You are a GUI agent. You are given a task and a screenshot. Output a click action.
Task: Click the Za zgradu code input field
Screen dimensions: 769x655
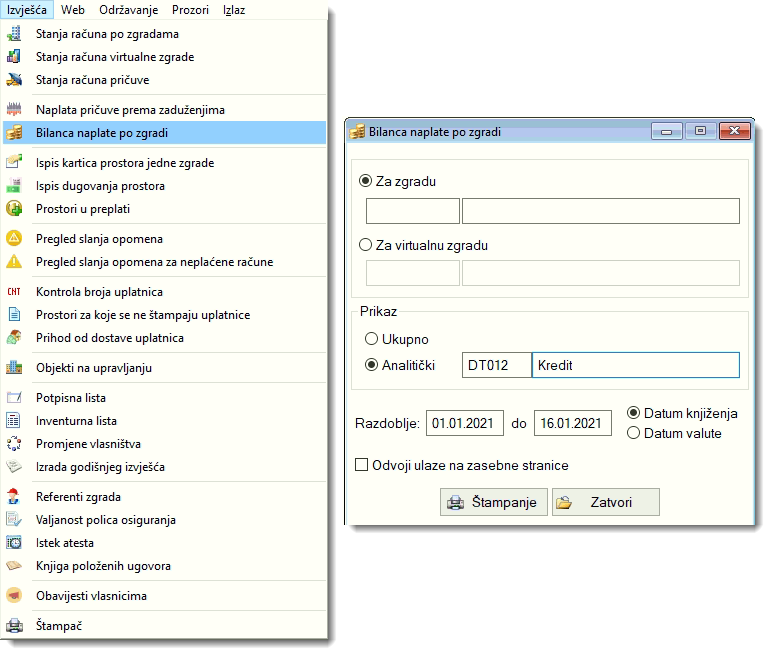pyautogui.click(x=412, y=211)
